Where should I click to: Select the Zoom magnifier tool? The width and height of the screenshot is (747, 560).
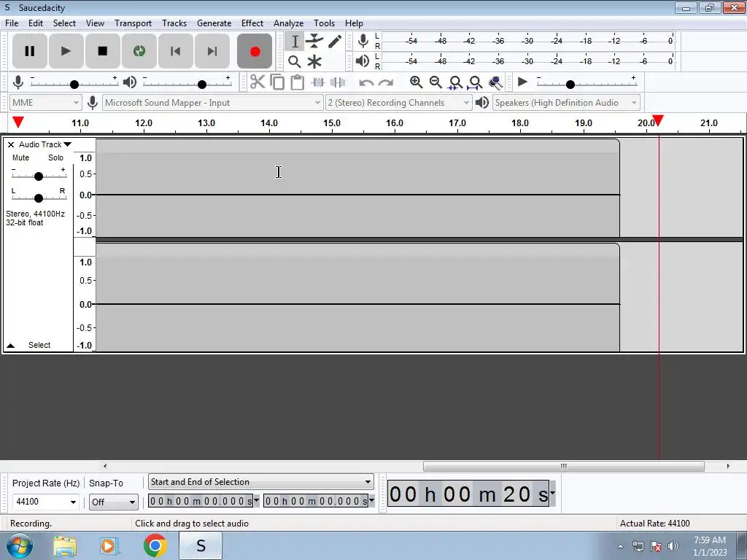coord(295,62)
